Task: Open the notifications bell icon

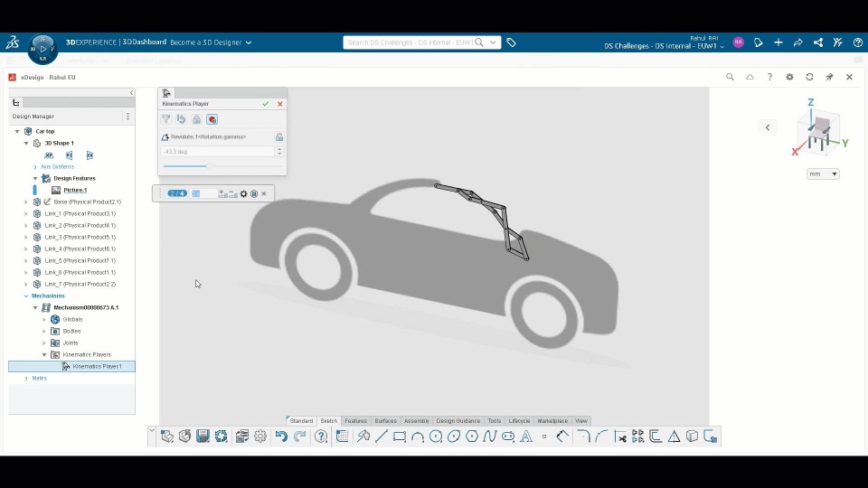Action: pos(758,42)
